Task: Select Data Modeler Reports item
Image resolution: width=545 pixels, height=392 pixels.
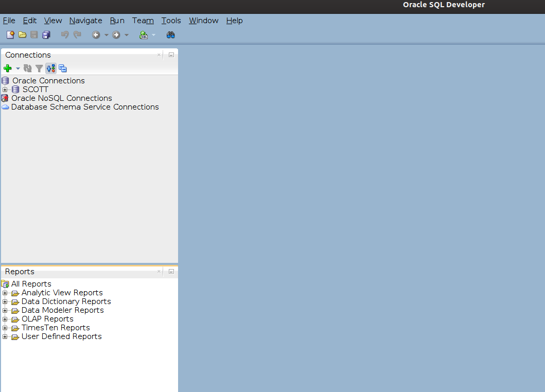Action: tap(63, 310)
